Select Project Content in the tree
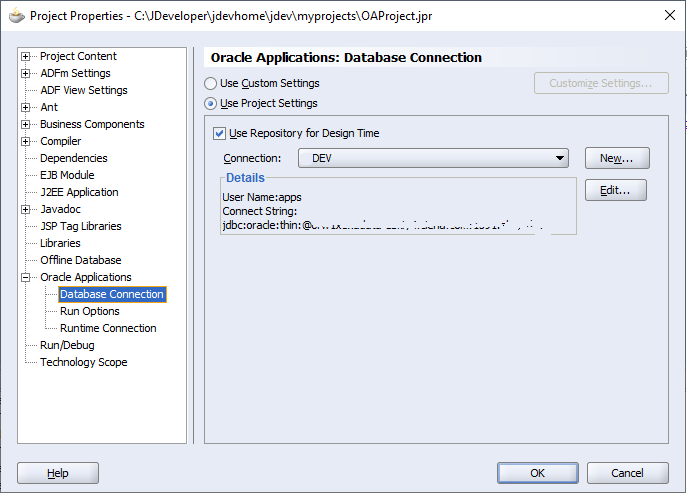This screenshot has height=493, width=687. [78, 56]
